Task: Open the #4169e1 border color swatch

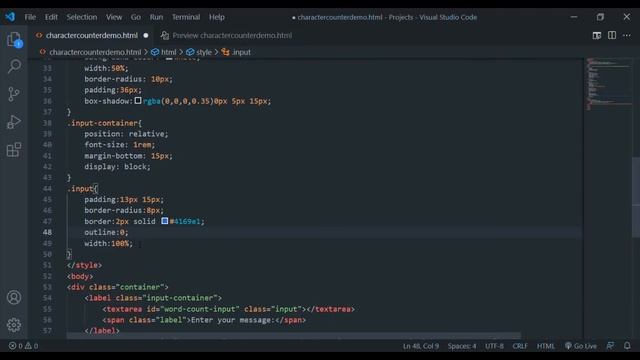Action: pos(164,221)
